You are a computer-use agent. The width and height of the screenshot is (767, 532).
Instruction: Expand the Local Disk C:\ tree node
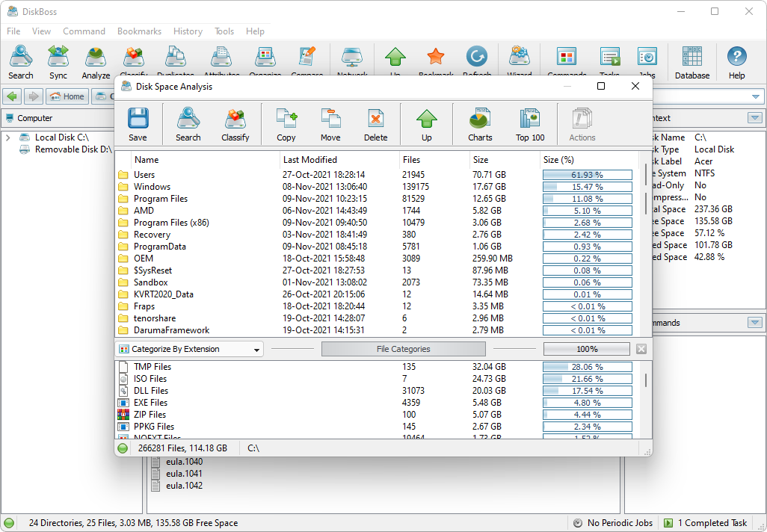click(x=7, y=138)
